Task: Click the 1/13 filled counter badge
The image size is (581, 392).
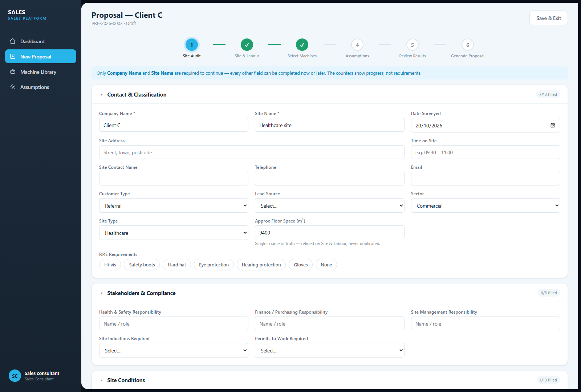Action: pyautogui.click(x=548, y=380)
